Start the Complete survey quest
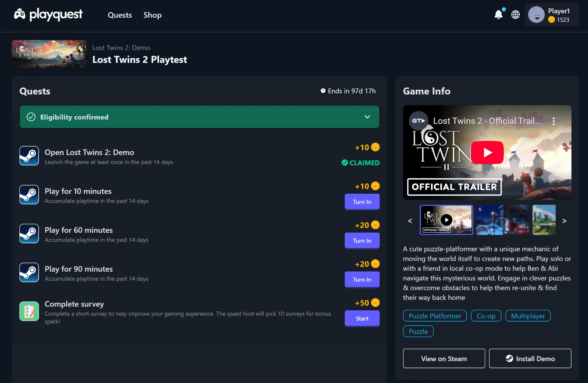The width and height of the screenshot is (588, 383). [362, 319]
